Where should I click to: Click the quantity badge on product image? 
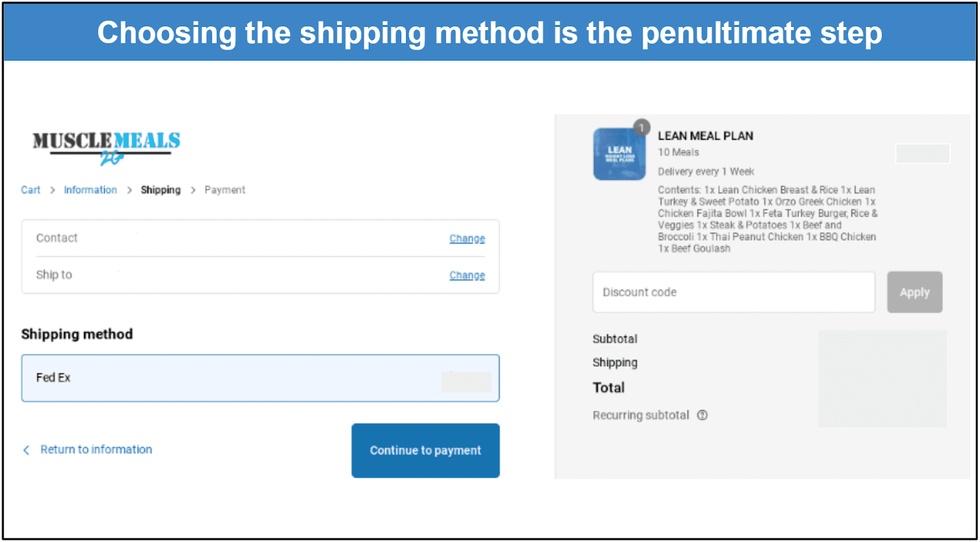coord(641,127)
